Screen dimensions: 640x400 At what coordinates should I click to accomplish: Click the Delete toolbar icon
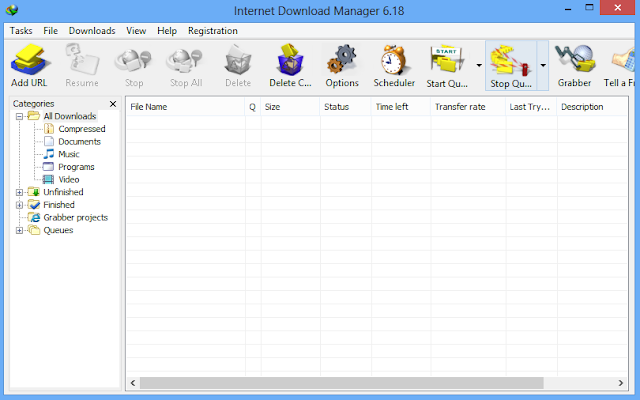click(x=238, y=60)
